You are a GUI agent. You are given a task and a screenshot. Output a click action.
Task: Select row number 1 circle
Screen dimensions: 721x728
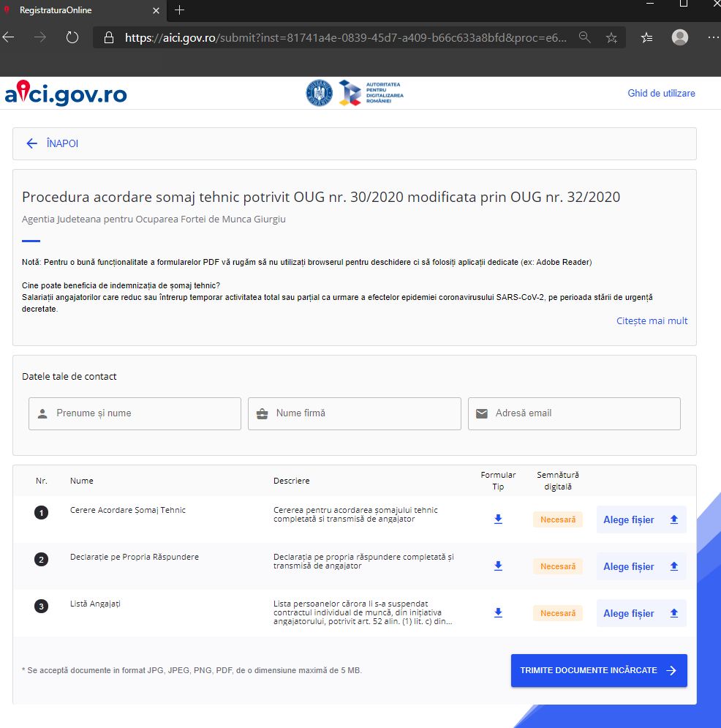pos(41,513)
